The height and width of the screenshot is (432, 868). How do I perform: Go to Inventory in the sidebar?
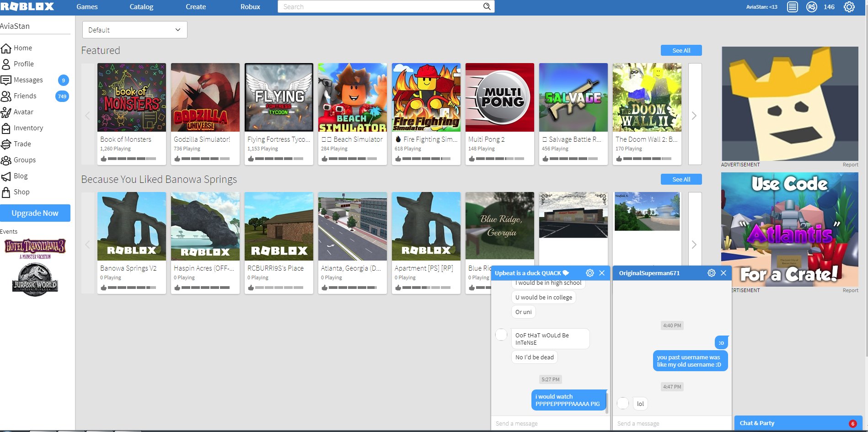(28, 128)
